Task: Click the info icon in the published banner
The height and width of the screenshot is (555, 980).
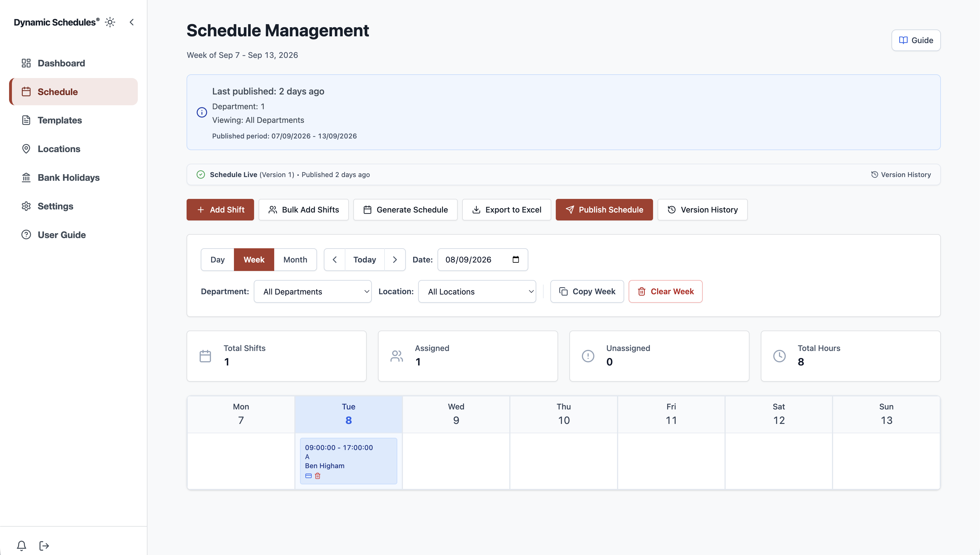Action: (x=202, y=112)
